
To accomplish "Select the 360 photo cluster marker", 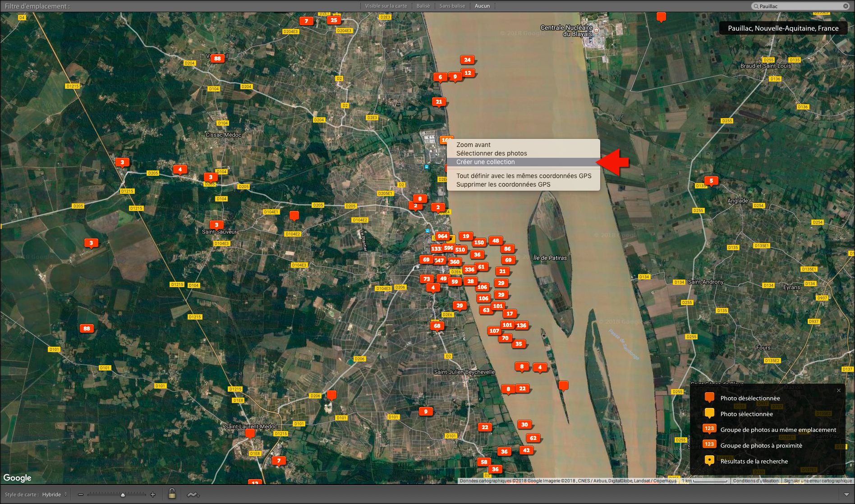I will click(x=455, y=261).
